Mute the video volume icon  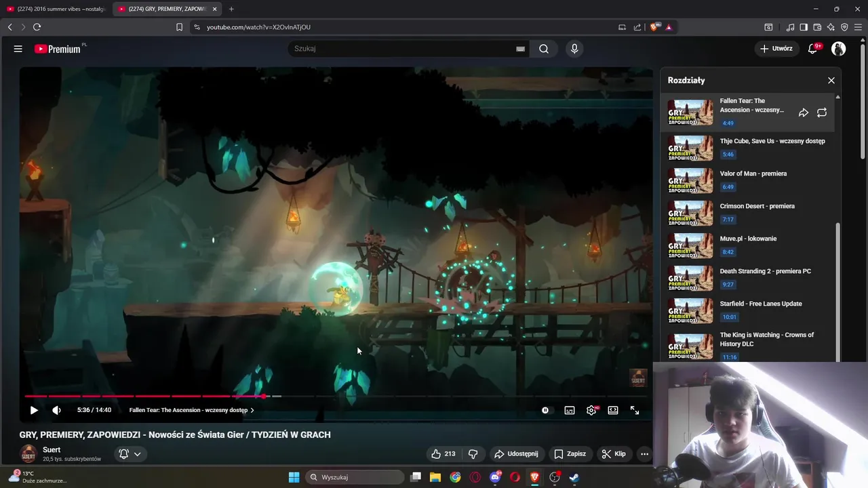tap(56, 410)
